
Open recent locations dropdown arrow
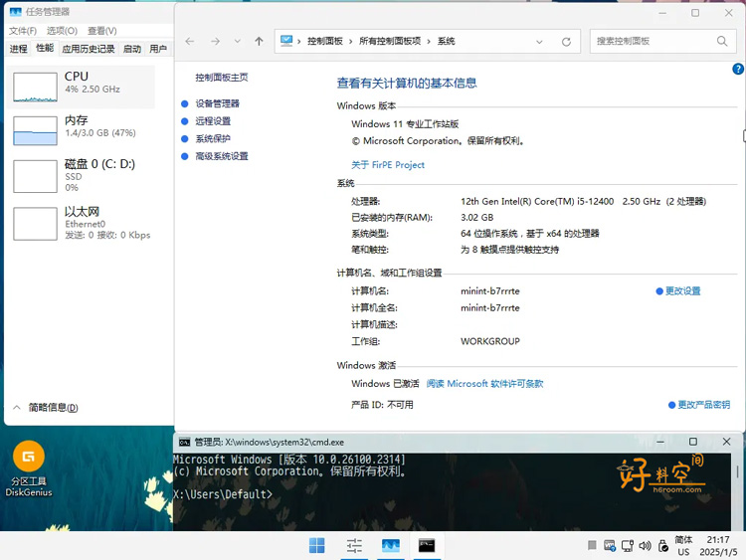pyautogui.click(x=237, y=42)
